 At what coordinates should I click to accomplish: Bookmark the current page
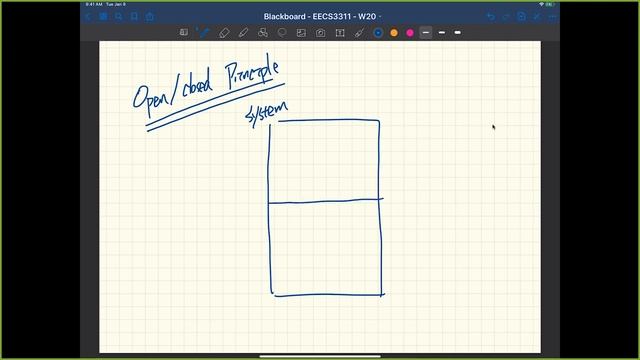point(134,17)
